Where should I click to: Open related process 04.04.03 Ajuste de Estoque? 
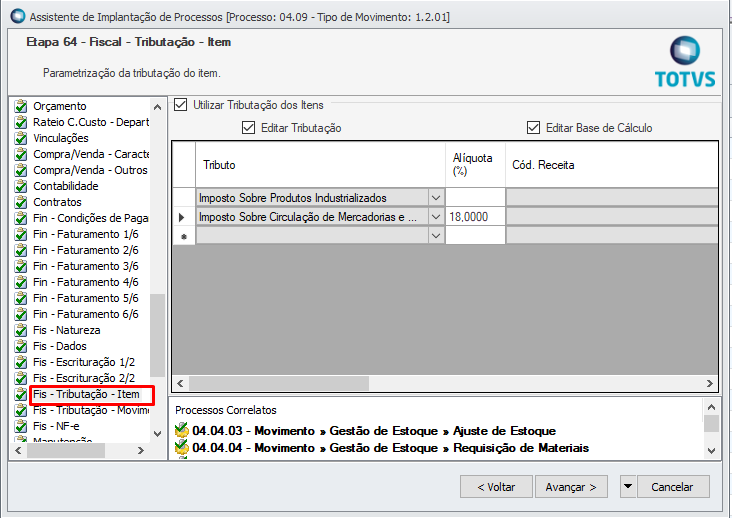pyautogui.click(x=374, y=431)
